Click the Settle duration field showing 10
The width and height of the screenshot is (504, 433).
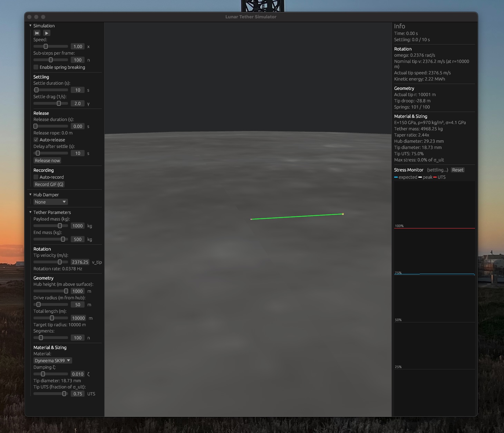click(78, 90)
